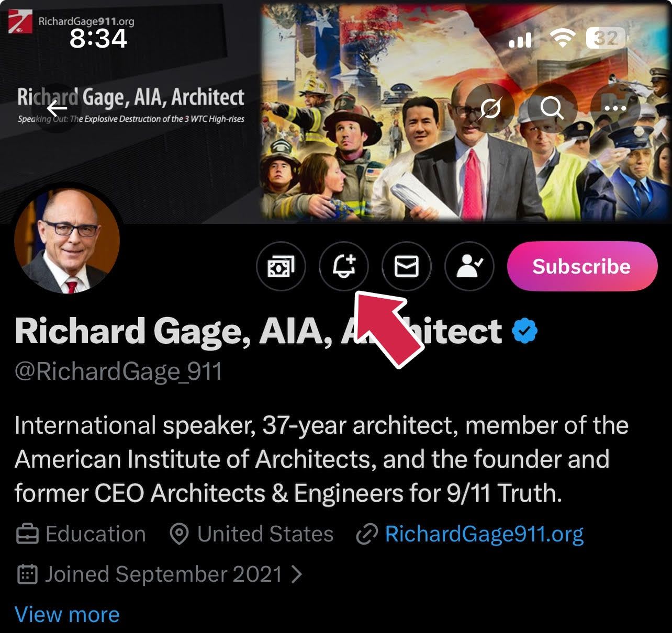This screenshot has height=633, width=672.
Task: Tap the blue verified checkmark badge
Action: pos(524,331)
